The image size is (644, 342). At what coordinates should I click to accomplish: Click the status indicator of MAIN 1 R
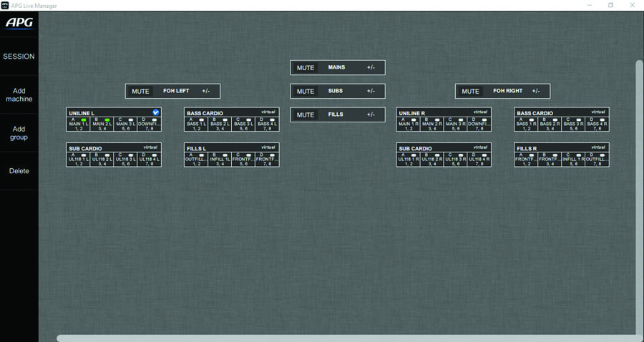coord(414,120)
